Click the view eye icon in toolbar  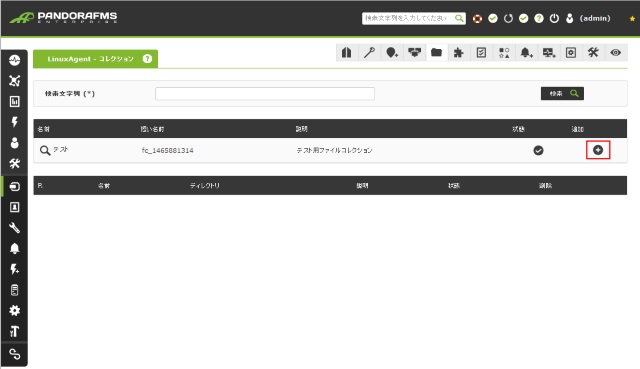point(616,53)
